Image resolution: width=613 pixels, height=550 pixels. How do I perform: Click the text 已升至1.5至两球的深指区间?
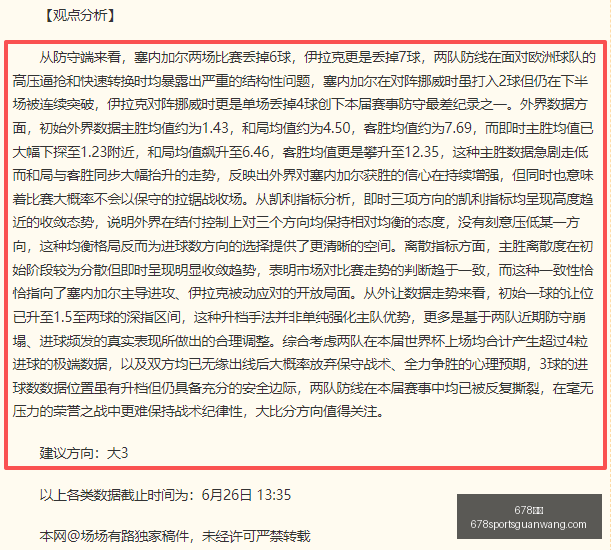click(x=97, y=317)
